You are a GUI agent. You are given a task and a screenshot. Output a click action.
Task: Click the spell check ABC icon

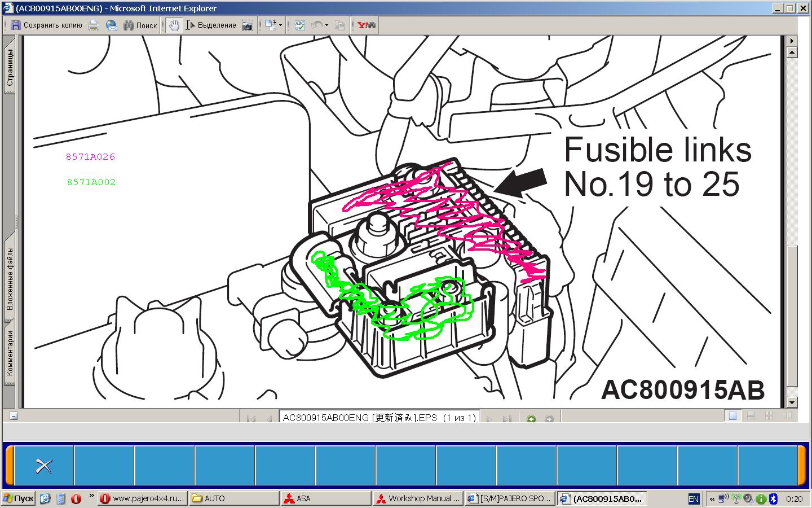click(299, 25)
